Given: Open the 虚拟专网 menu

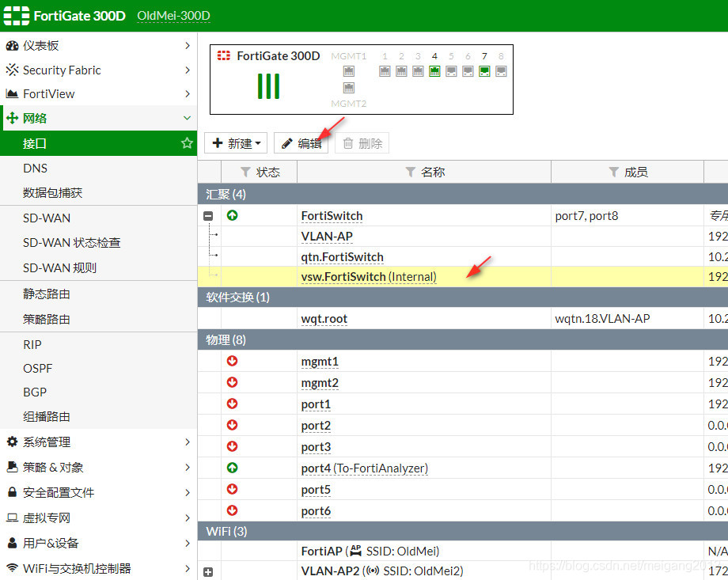Looking at the screenshot, I should click(x=98, y=517).
